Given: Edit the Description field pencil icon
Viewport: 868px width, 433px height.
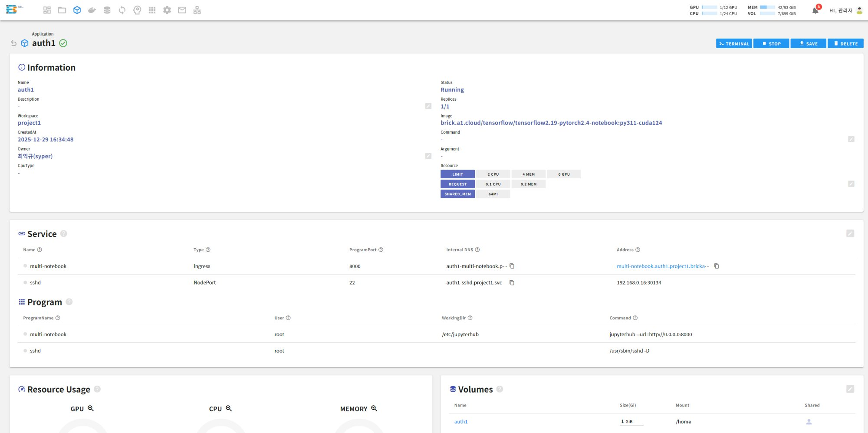Looking at the screenshot, I should (428, 106).
